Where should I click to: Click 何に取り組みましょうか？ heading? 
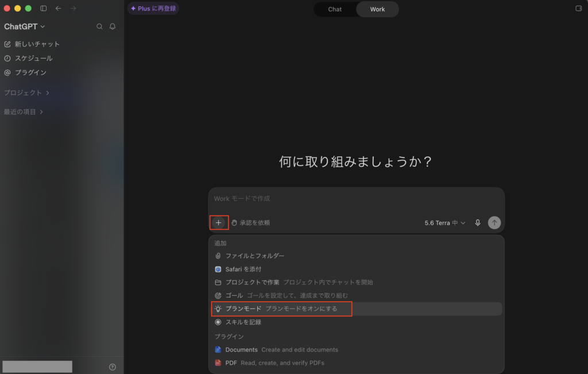coord(355,161)
